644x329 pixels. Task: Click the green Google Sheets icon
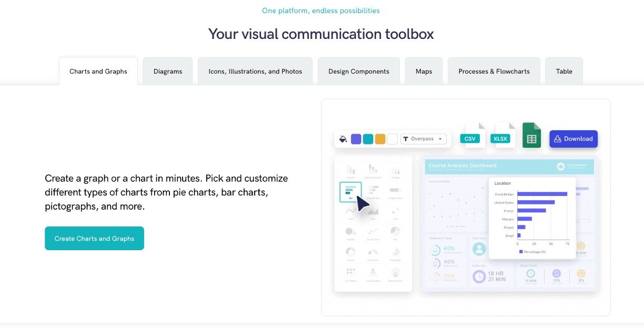pos(531,136)
